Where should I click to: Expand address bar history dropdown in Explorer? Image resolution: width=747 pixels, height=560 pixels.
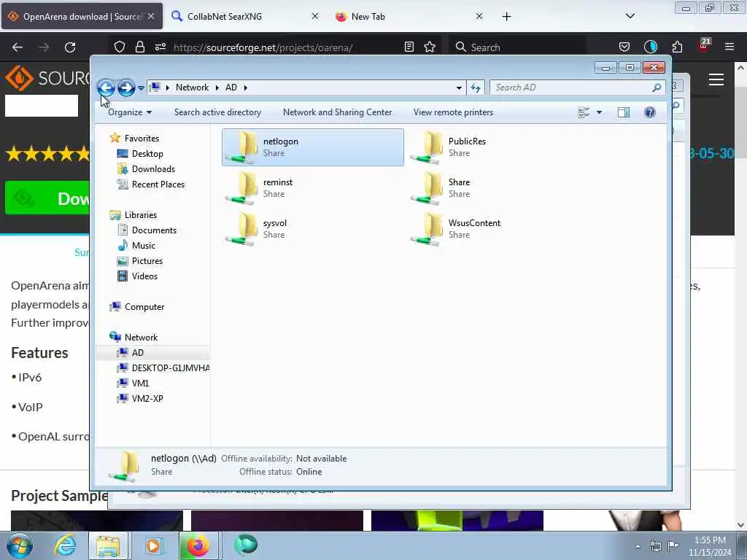point(459,87)
